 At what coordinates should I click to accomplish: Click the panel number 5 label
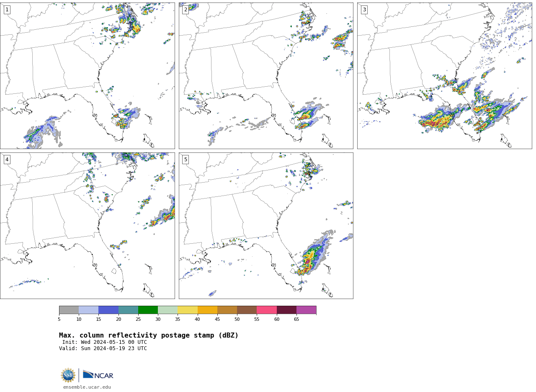coord(186,160)
